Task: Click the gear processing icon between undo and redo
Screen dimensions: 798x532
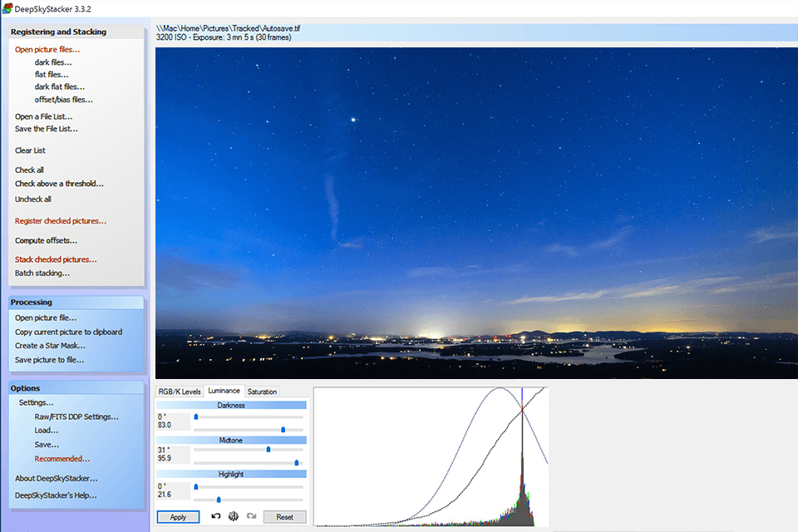Action: coord(234,516)
